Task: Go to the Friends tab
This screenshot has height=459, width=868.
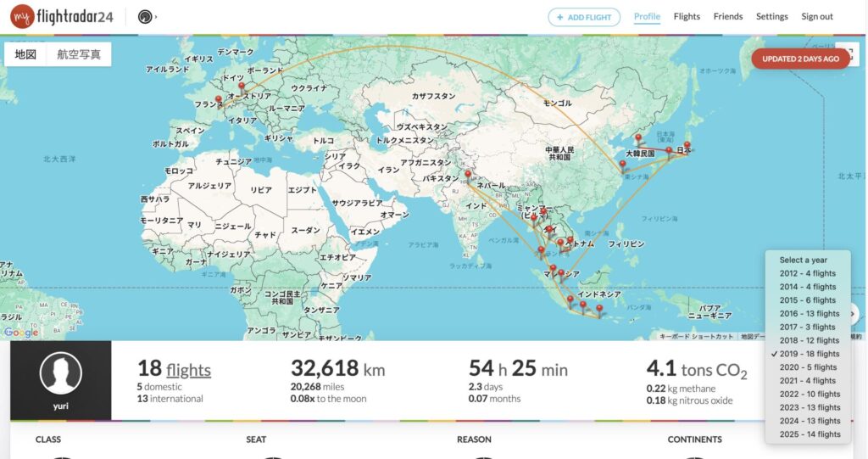Action: coord(727,17)
